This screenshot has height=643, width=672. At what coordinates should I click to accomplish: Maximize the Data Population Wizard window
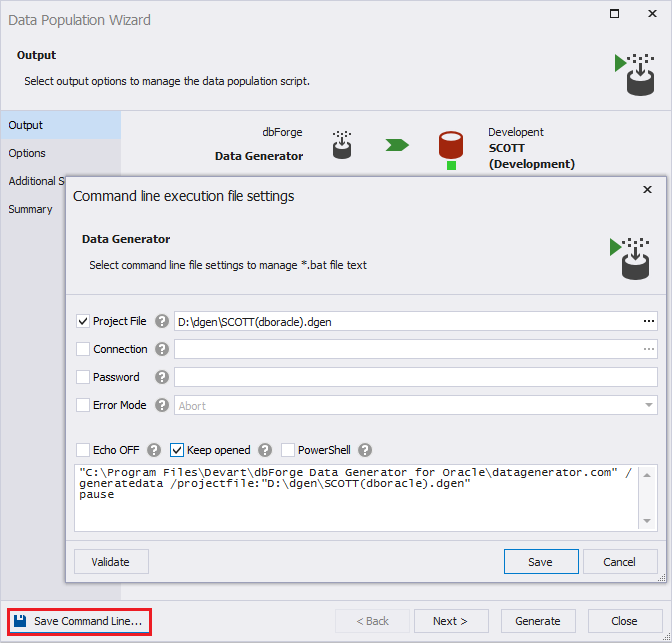614,14
